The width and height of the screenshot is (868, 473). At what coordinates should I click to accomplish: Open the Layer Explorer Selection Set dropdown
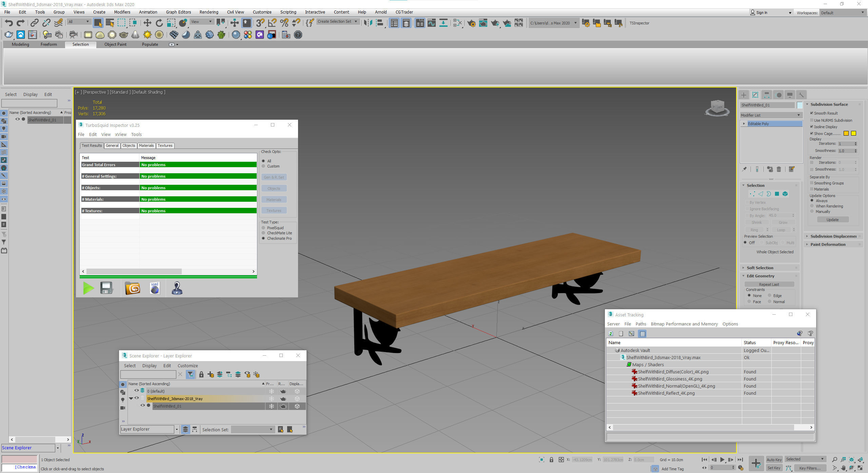253,430
